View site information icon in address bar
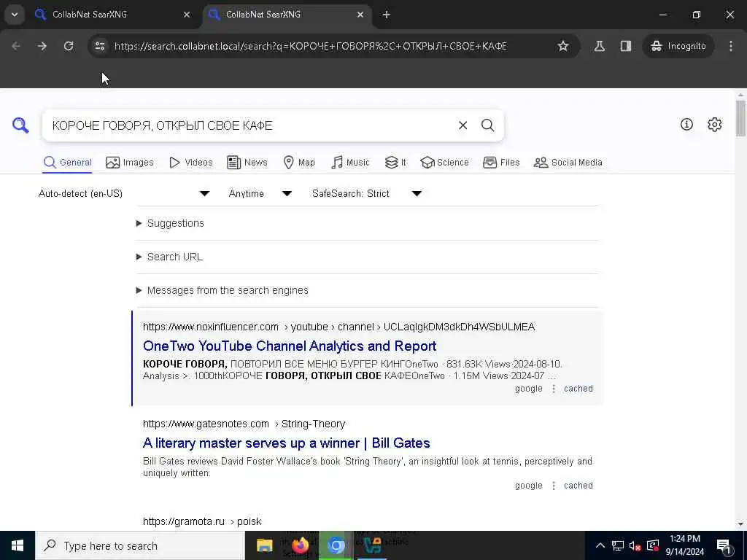 click(99, 46)
